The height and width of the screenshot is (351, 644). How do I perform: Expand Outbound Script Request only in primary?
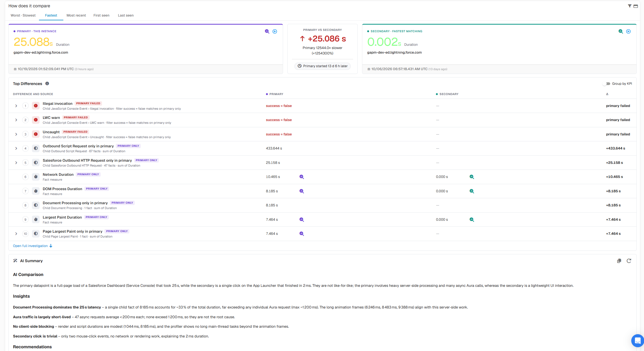tap(16, 148)
